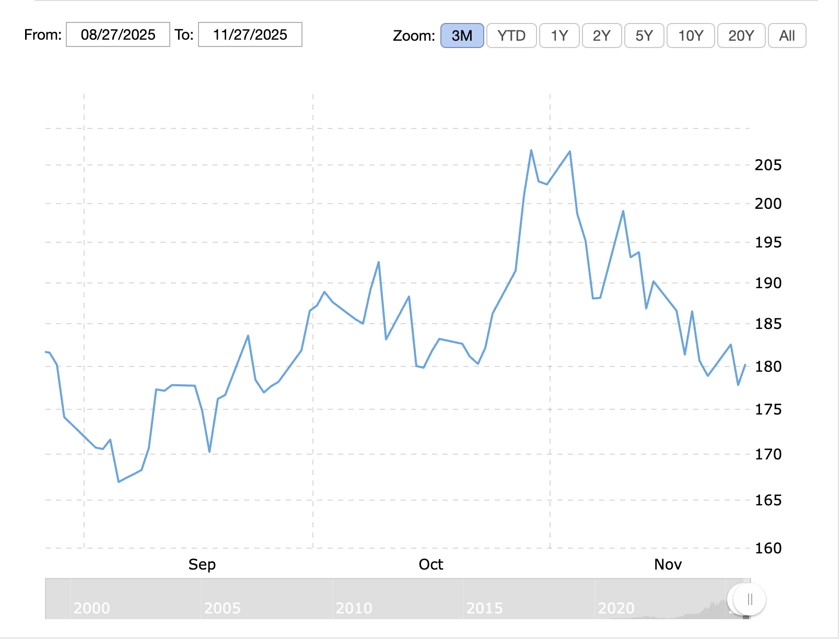The width and height of the screenshot is (840, 639).
Task: Click the Nov x-axis label
Action: pos(668,564)
